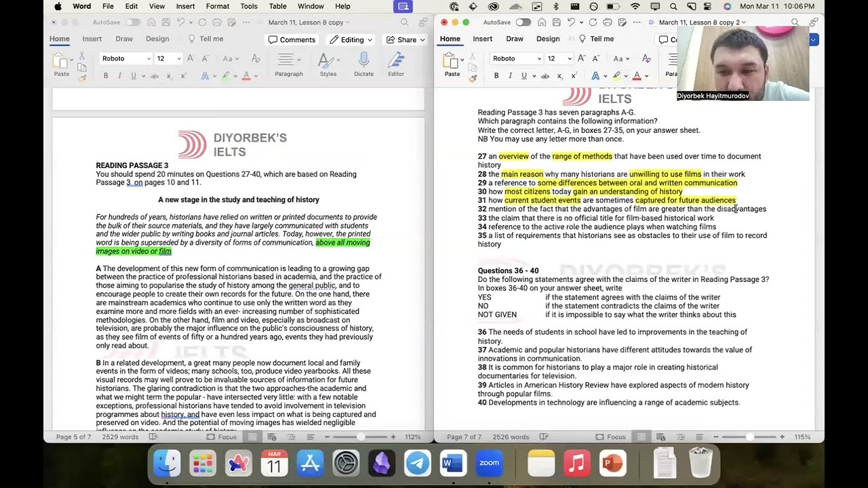This screenshot has width=868, height=488.
Task: Open Editor in the left Word window
Action: click(396, 64)
